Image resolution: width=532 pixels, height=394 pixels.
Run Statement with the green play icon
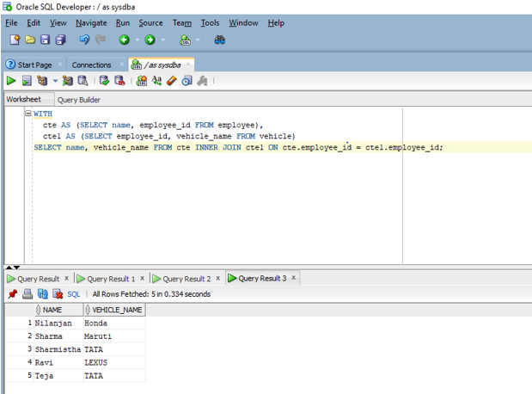pos(11,81)
